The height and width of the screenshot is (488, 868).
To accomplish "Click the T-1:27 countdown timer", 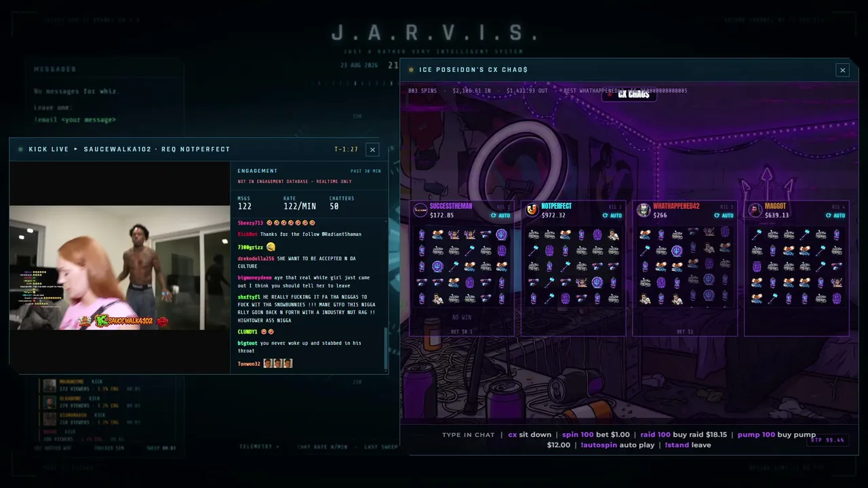I will tap(346, 149).
